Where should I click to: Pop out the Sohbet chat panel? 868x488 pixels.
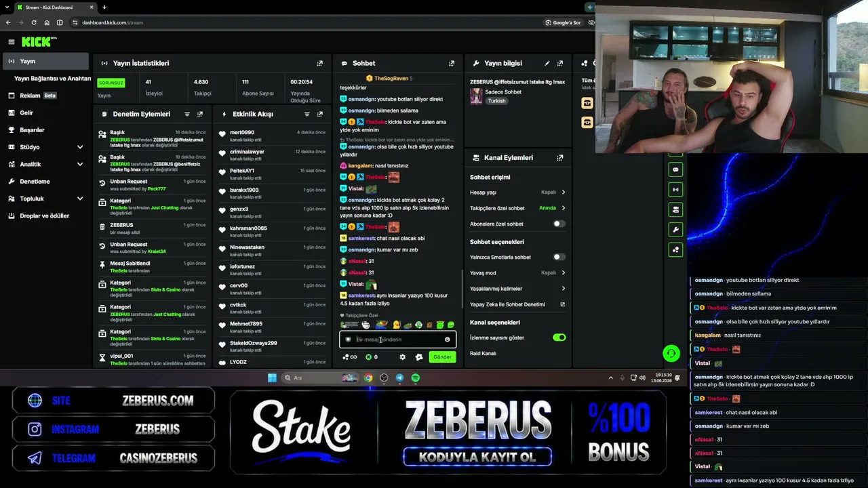point(452,63)
